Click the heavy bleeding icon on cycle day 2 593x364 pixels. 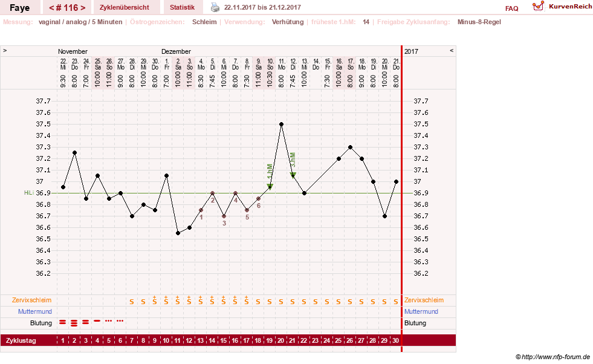click(74, 323)
